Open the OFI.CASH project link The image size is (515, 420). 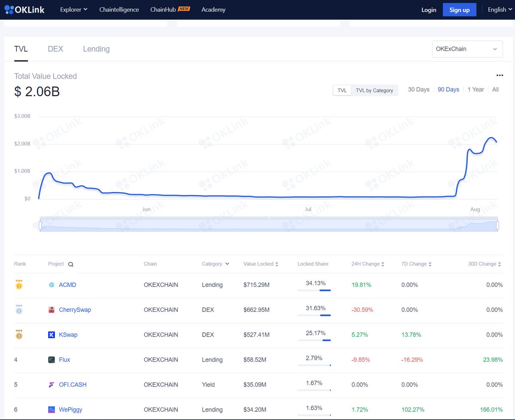(73, 384)
